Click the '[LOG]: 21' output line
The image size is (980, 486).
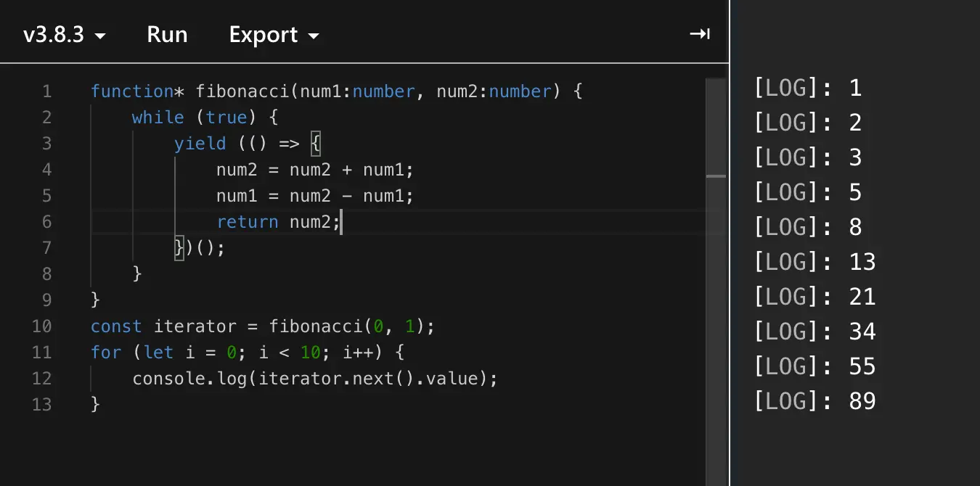815,297
